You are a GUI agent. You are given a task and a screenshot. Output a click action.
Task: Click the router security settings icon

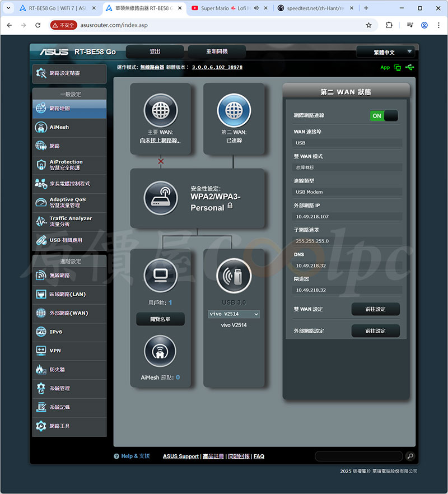pos(160,198)
